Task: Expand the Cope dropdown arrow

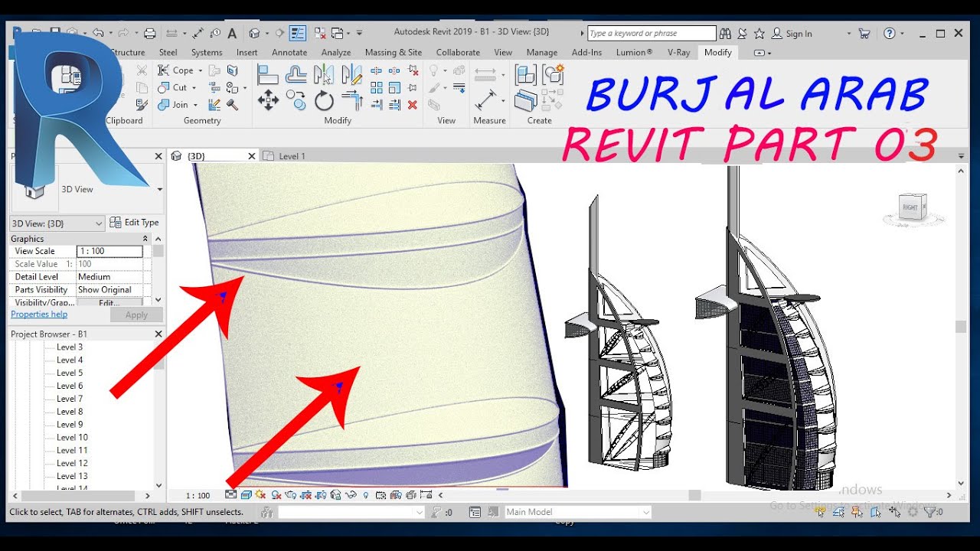Action: coord(201,70)
